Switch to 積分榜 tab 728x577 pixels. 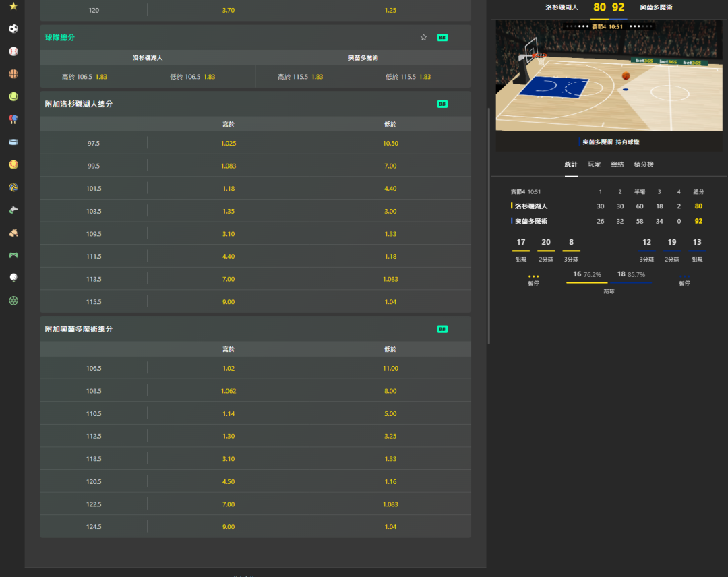(644, 164)
